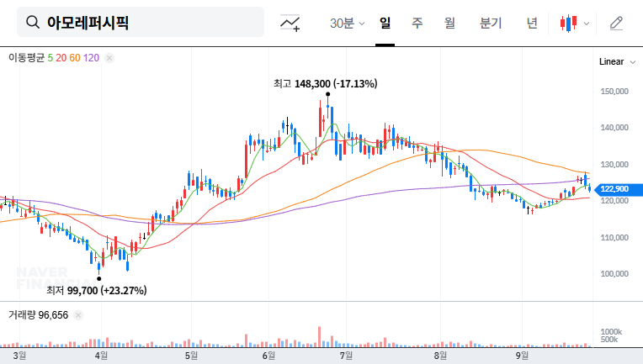Viewport: 643px width, 364px height.
Task: Click the 거래량 96,656 label
Action: point(38,315)
